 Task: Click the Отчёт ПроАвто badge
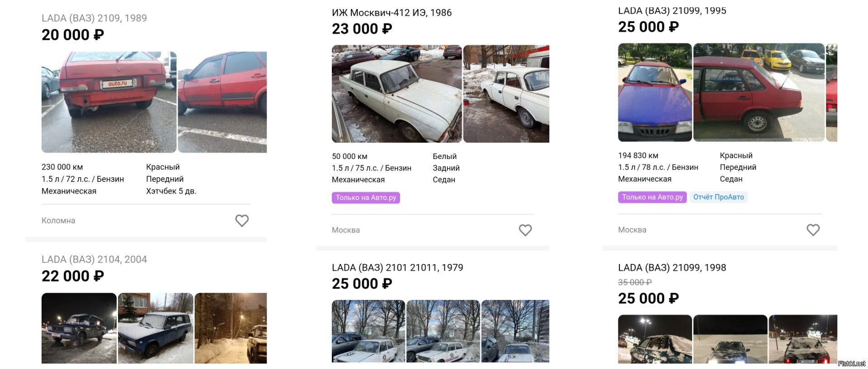[x=718, y=197]
